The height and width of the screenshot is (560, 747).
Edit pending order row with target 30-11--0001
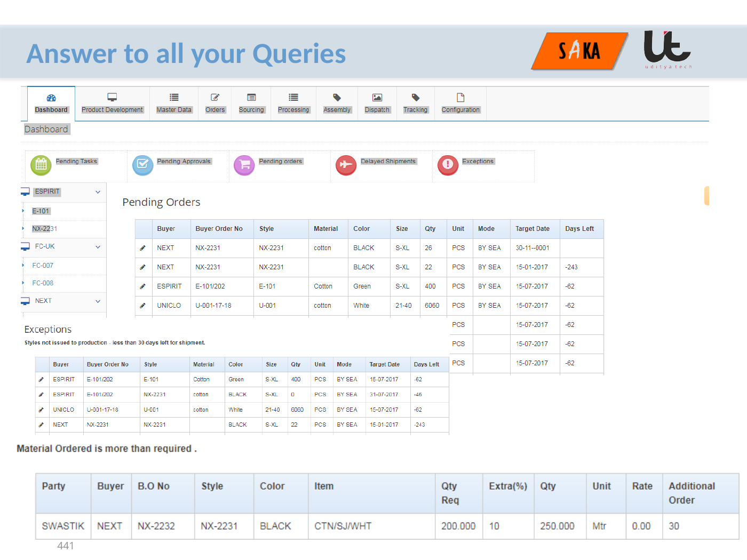tap(142, 248)
